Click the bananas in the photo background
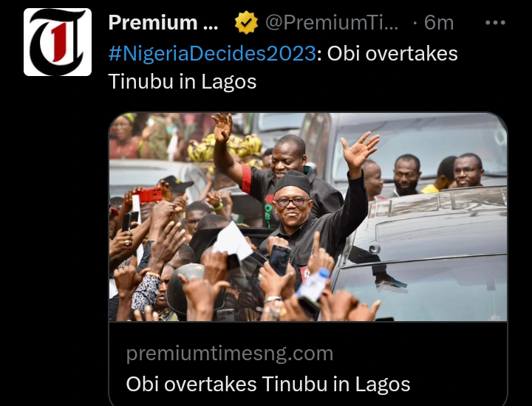 (224, 148)
